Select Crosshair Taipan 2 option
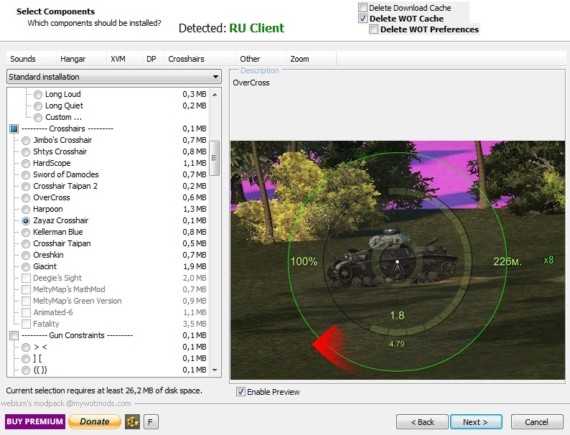Image resolution: width=570 pixels, height=435 pixels. tap(26, 186)
